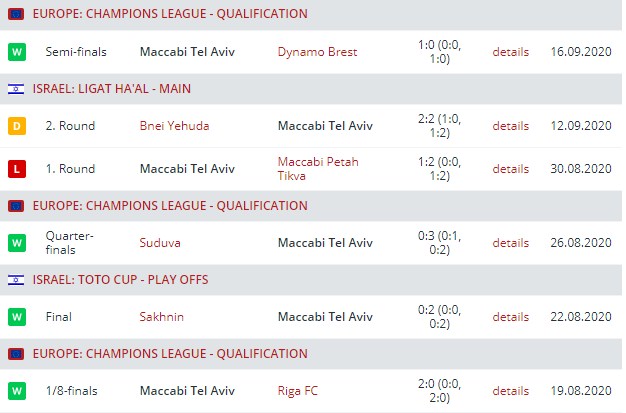Click the green W badge for Suduva match
Screen dimensions: 626x413
point(16,243)
